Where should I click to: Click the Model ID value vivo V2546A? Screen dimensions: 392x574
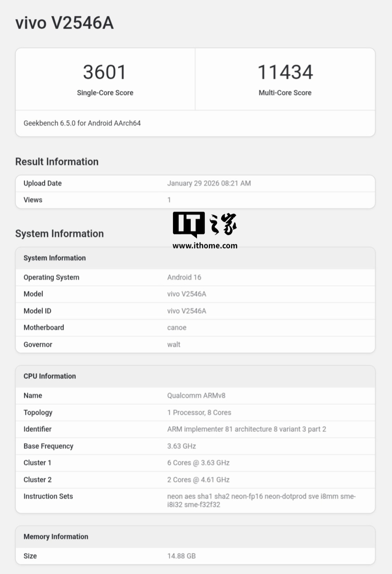click(187, 311)
